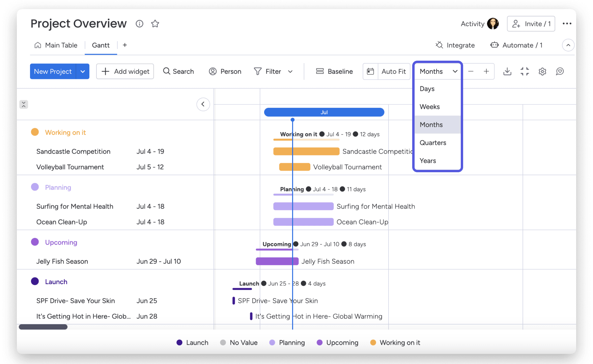Expand the Filter options dropdown
Screen dimensions: 593x364
(x=290, y=71)
